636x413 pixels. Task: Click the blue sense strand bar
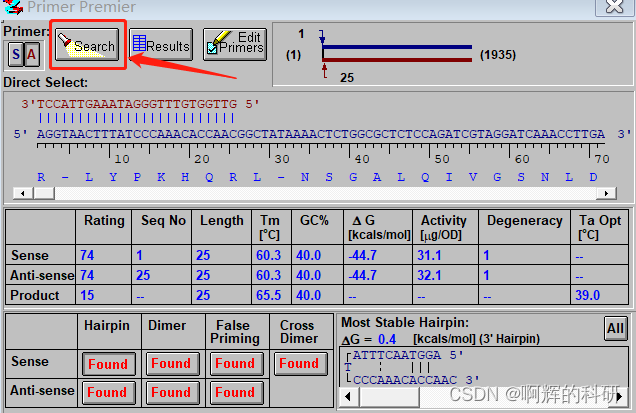(x=398, y=47)
